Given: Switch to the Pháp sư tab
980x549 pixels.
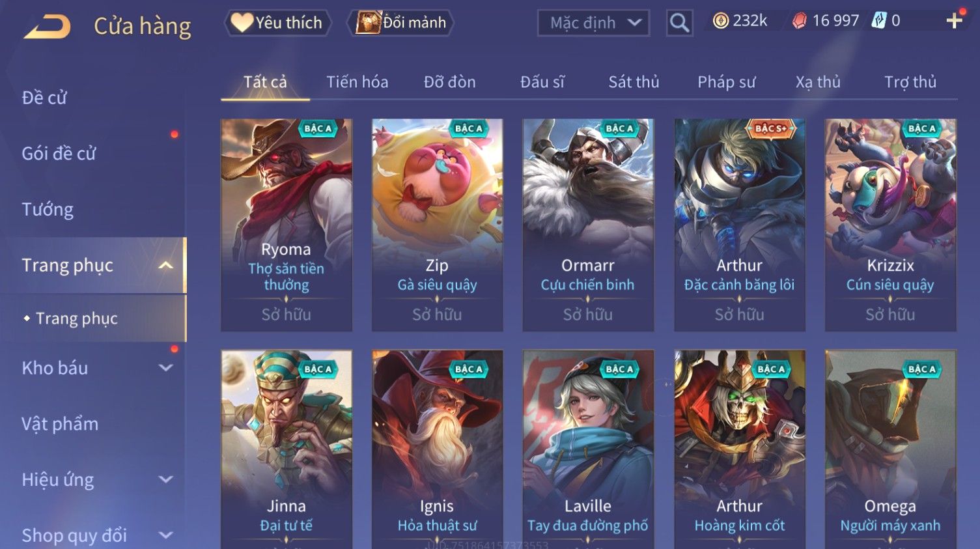Looking at the screenshot, I should click(726, 82).
